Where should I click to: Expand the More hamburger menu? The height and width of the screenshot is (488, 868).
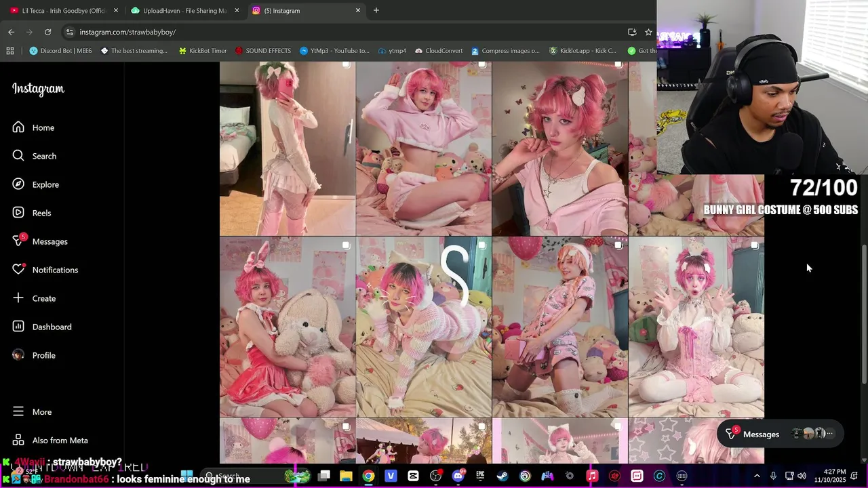tap(32, 412)
